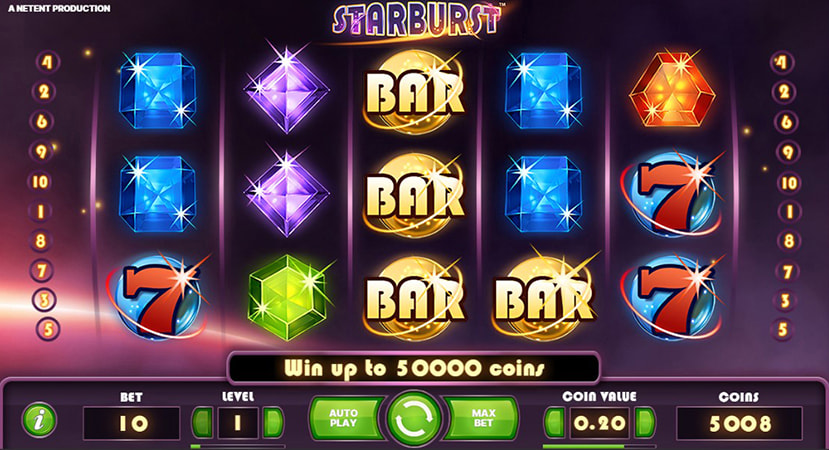Decrease the bet level with left arrow

202,423
